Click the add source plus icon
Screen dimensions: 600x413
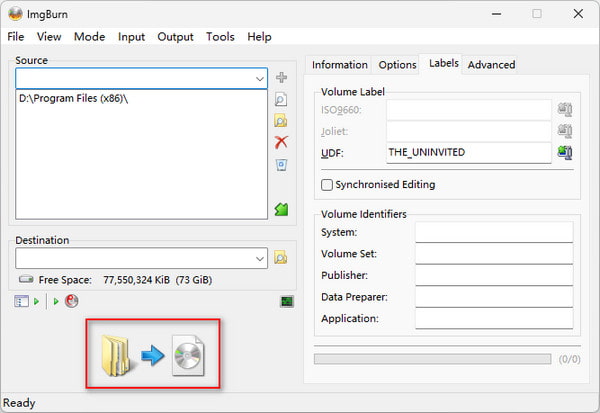(x=281, y=78)
